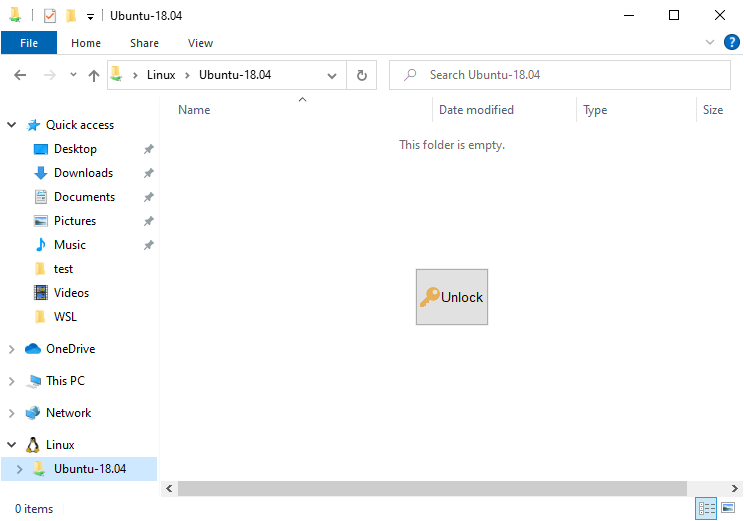Click the horizontal scrollbar left arrow
Screen dimensions: 744x521
click(x=169, y=488)
